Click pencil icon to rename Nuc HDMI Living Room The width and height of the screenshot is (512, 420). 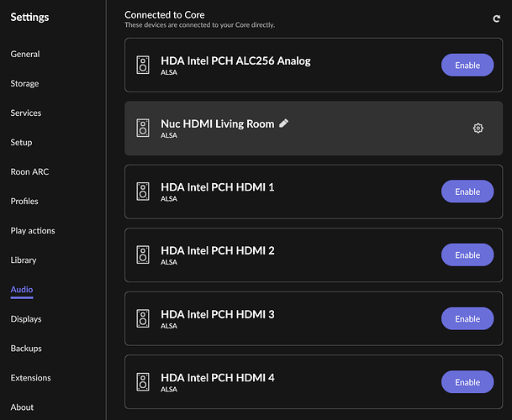coord(284,123)
